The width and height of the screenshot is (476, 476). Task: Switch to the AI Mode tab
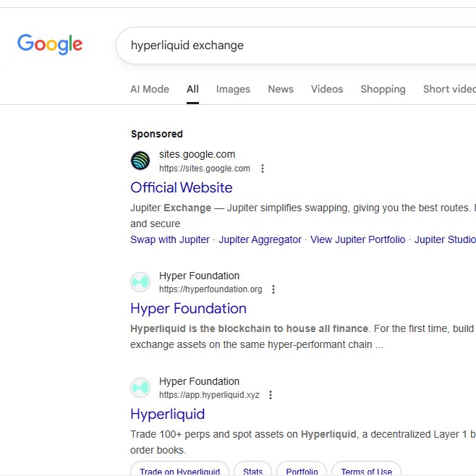(150, 89)
